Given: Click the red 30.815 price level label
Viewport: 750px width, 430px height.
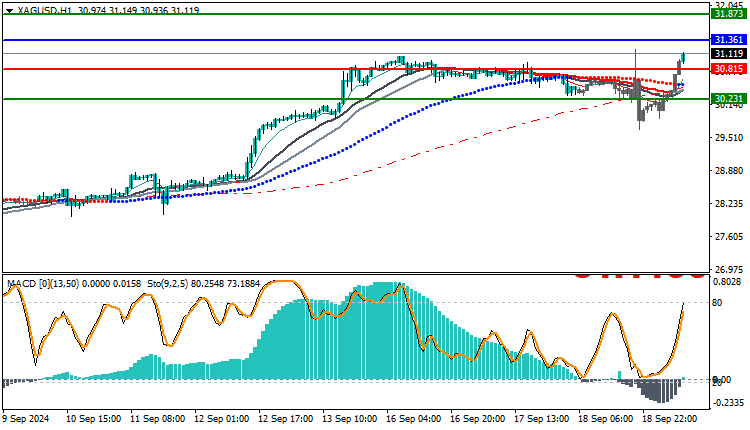Looking at the screenshot, I should pos(728,69).
